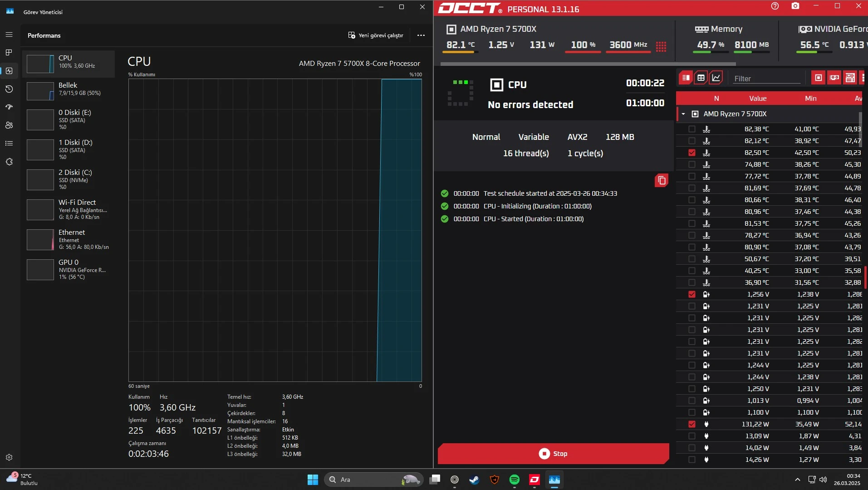Image resolution: width=868 pixels, height=490 pixels.
Task: Switch OCCT monitoring to list view
Action: pos(686,78)
